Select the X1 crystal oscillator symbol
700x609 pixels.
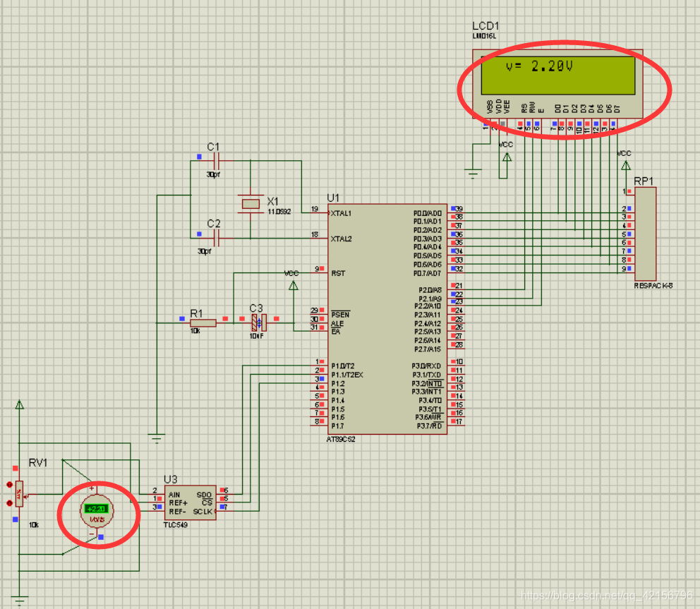point(251,204)
